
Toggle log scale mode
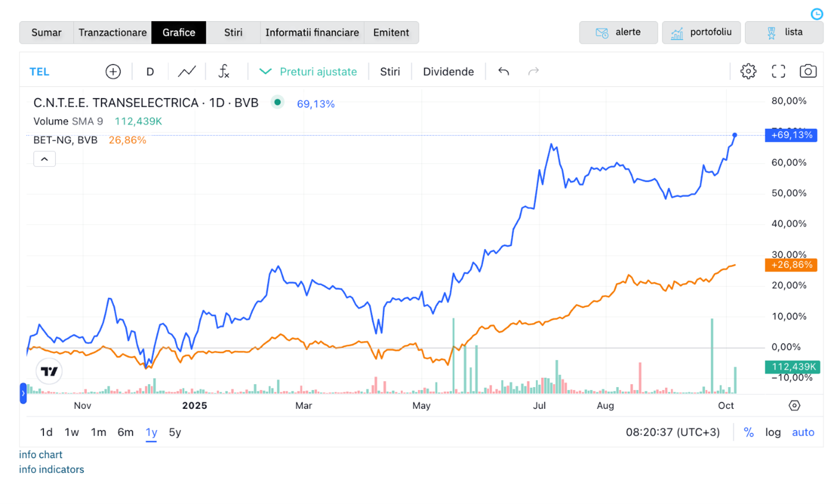772,432
